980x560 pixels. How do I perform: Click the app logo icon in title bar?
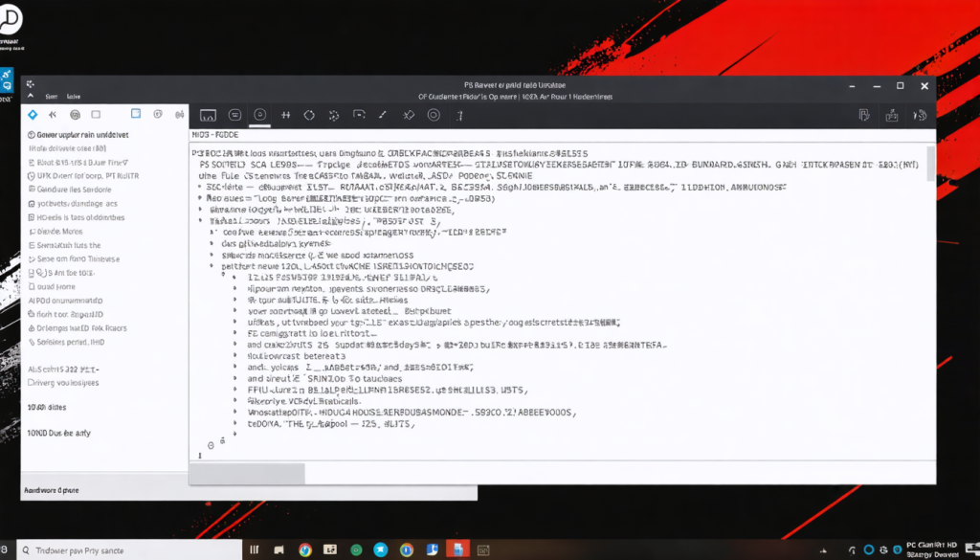click(x=31, y=83)
